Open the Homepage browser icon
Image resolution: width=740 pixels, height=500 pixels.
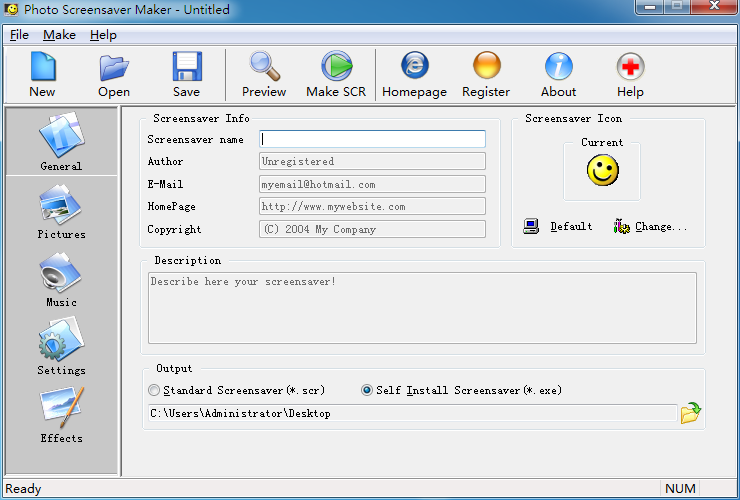coord(415,65)
